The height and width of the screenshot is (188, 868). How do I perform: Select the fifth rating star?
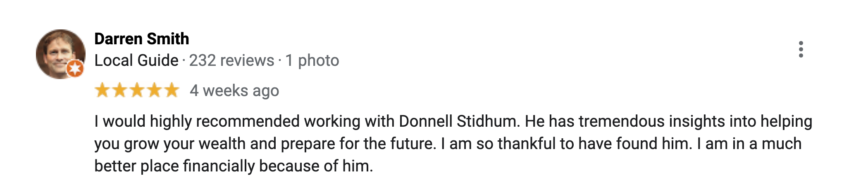(171, 90)
